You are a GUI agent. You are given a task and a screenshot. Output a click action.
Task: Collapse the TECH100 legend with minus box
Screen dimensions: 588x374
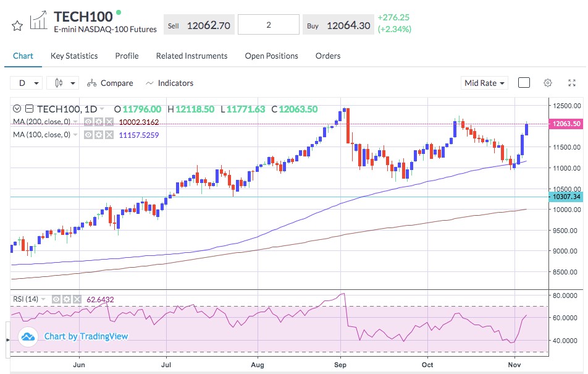click(x=29, y=109)
